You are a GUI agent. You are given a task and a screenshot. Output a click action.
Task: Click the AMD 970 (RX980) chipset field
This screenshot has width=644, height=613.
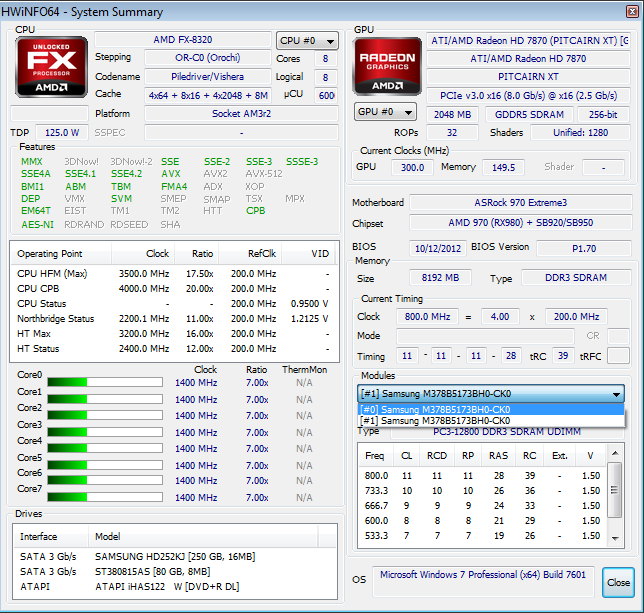(520, 223)
